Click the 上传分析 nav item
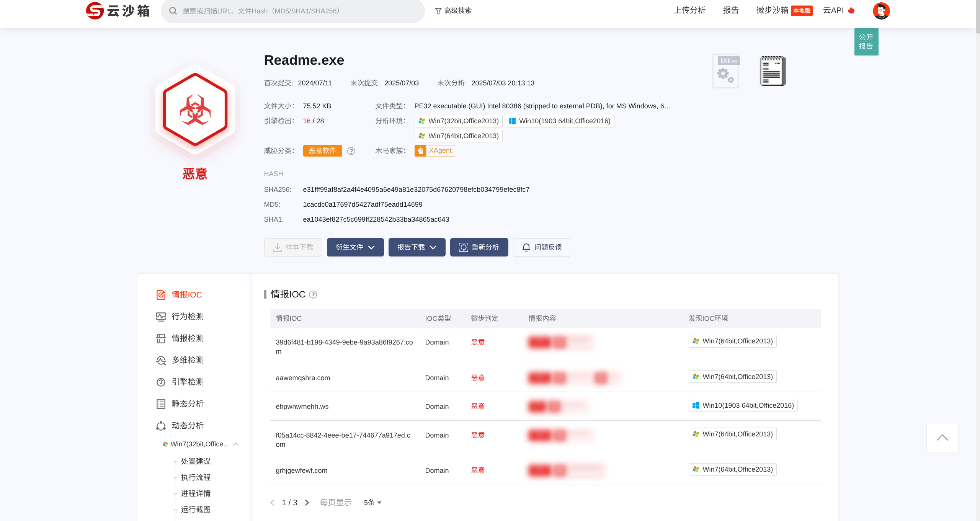The image size is (980, 521). coord(689,10)
